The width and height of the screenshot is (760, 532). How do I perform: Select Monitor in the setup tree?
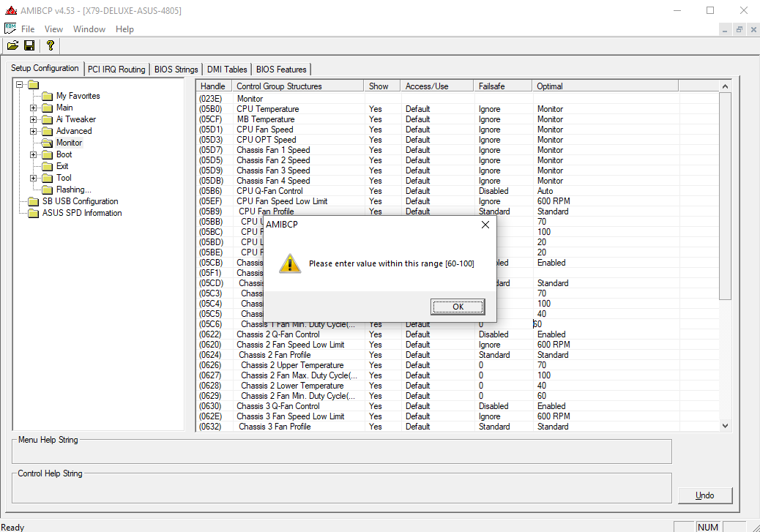tap(69, 143)
